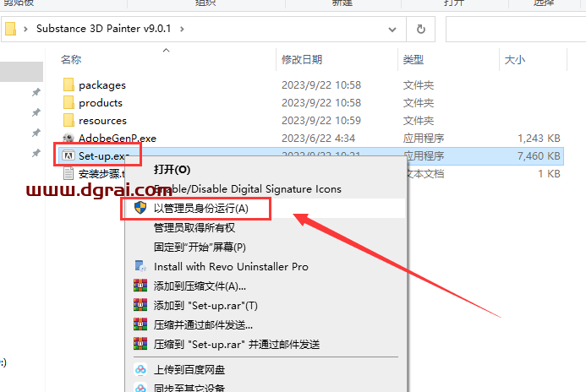Viewport: 586px width, 392px height.
Task: Click the 2023/6/22 4:34 date cell
Action: point(319,139)
